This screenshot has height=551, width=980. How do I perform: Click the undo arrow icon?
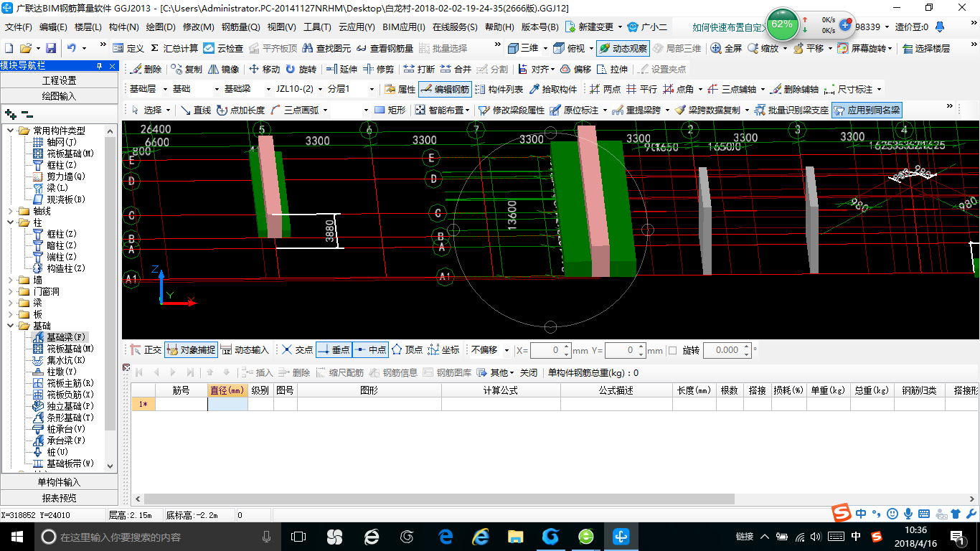72,48
